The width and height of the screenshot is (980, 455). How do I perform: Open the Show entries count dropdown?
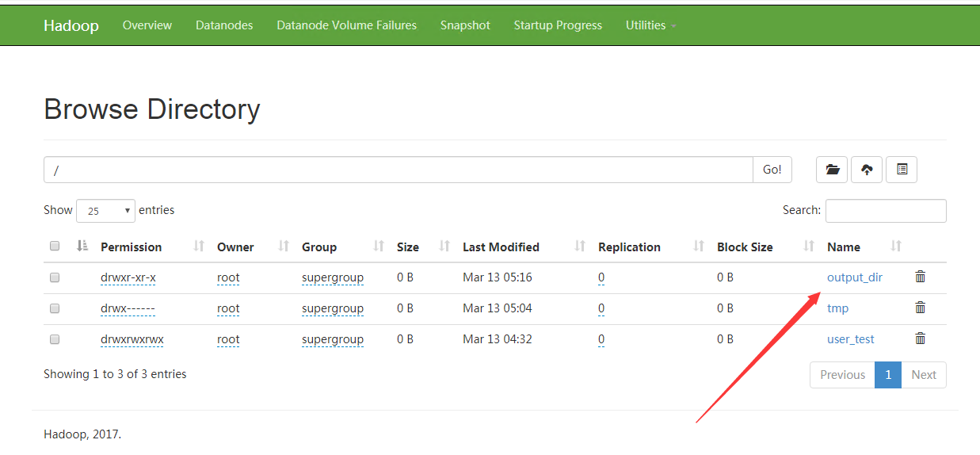click(105, 211)
